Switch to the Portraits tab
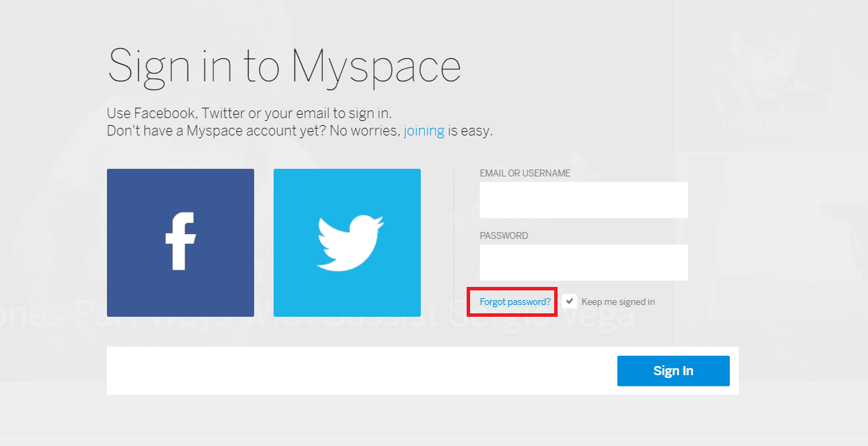The height and width of the screenshot is (446, 868). click(578, 409)
